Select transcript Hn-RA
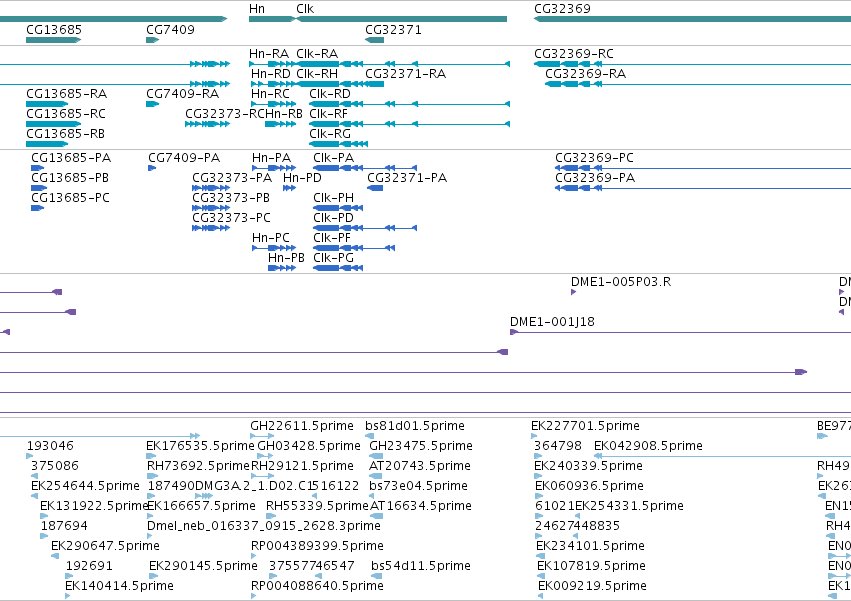 click(x=269, y=54)
